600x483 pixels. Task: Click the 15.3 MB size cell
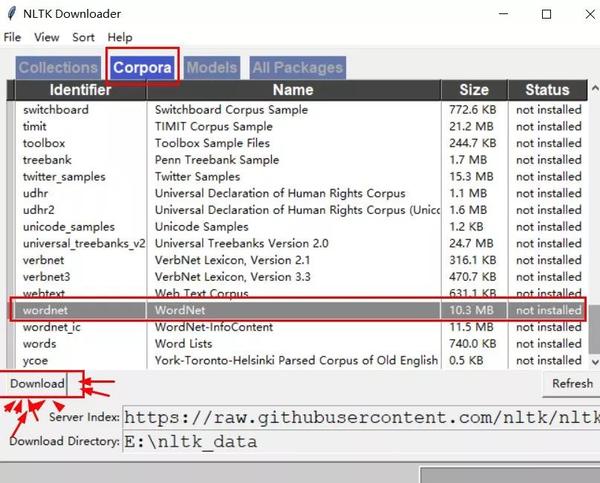coord(471,177)
